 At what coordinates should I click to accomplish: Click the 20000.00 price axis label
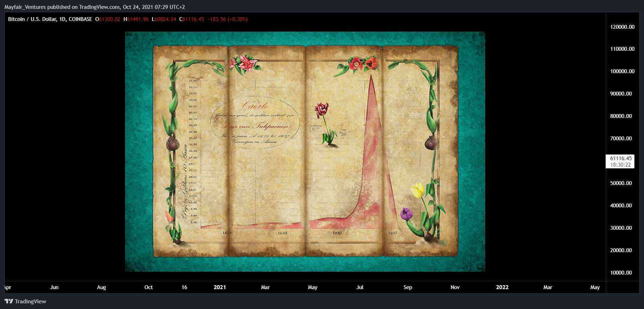click(x=621, y=250)
